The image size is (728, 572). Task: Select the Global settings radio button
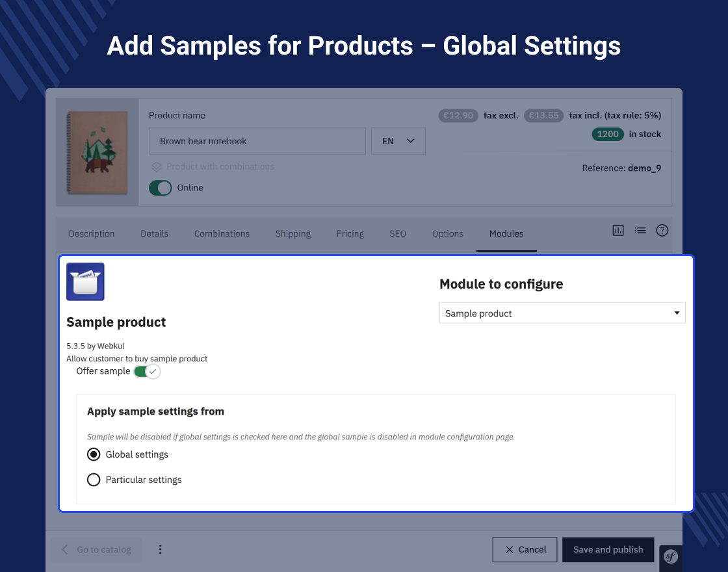click(94, 454)
